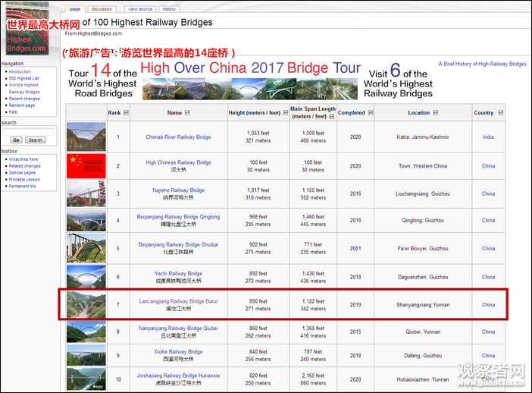Open the Chinese flag thumbnail in row 2
The image size is (532, 393).
[x=86, y=165]
